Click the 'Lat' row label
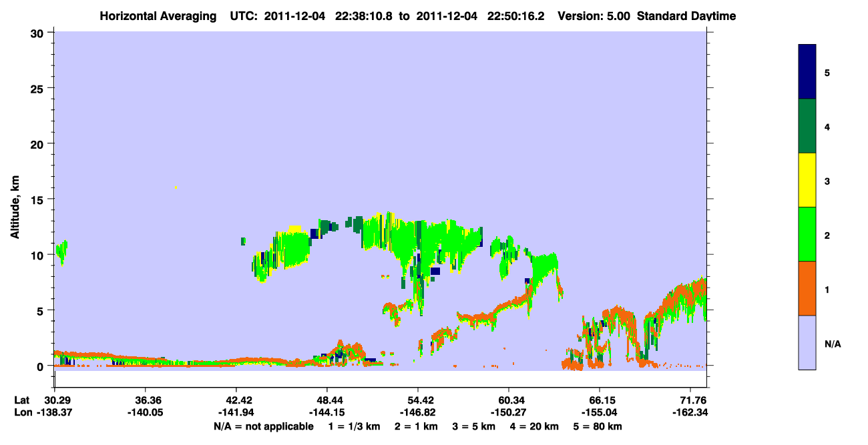 (x=21, y=400)
